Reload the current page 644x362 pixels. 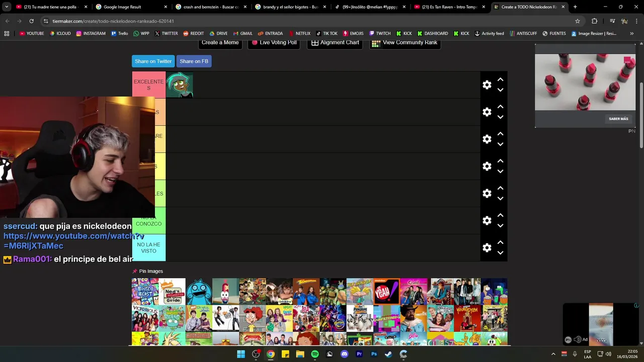point(31,21)
